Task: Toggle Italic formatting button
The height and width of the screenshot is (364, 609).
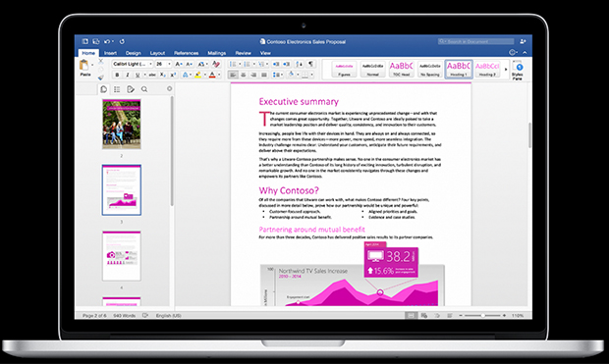Action: pyautogui.click(x=127, y=75)
